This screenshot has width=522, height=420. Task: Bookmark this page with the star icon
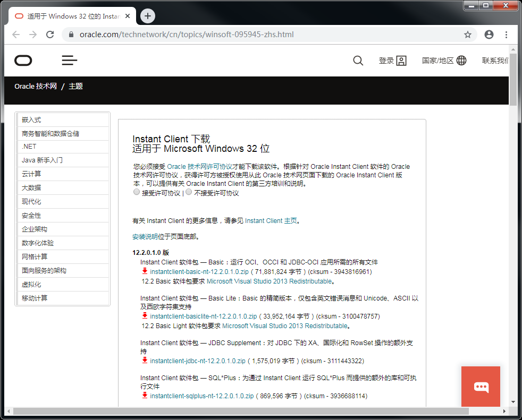[x=468, y=35]
